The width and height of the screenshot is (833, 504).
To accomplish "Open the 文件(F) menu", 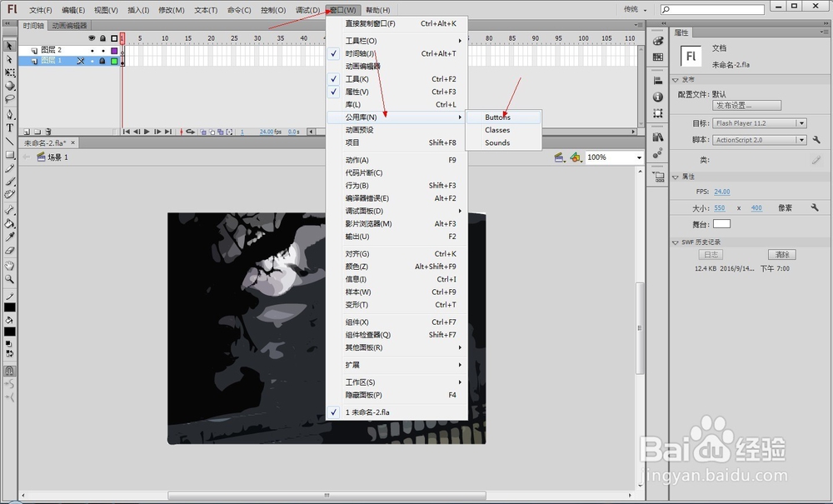I will coord(40,10).
